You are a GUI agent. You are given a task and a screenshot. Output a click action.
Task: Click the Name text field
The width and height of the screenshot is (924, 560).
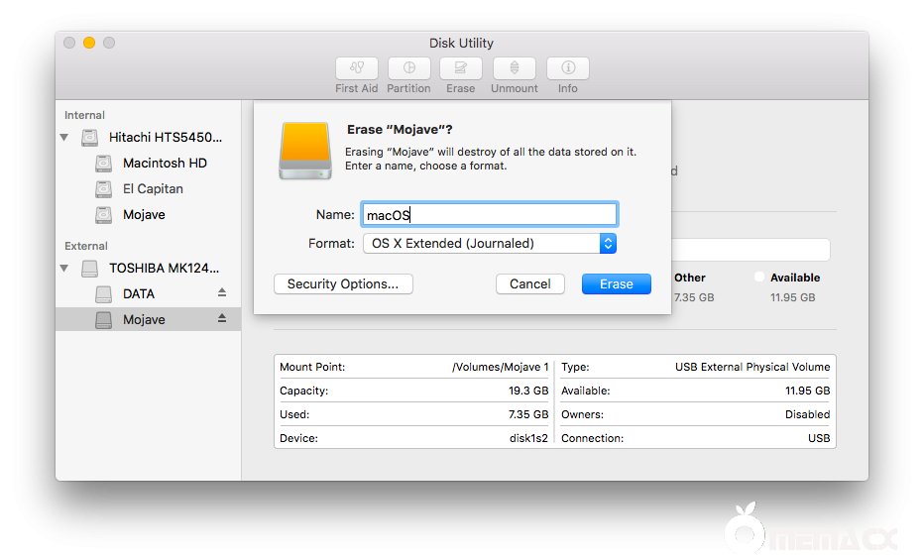coord(489,214)
